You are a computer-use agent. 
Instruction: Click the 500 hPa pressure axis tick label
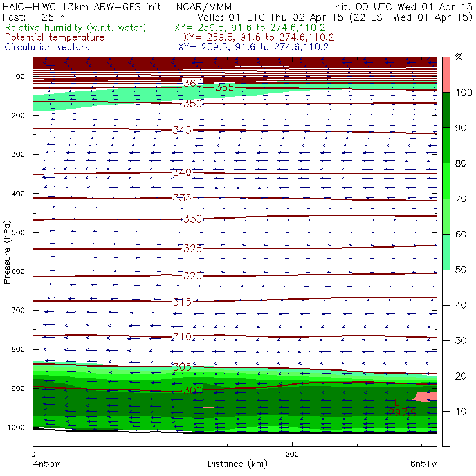(x=18, y=233)
